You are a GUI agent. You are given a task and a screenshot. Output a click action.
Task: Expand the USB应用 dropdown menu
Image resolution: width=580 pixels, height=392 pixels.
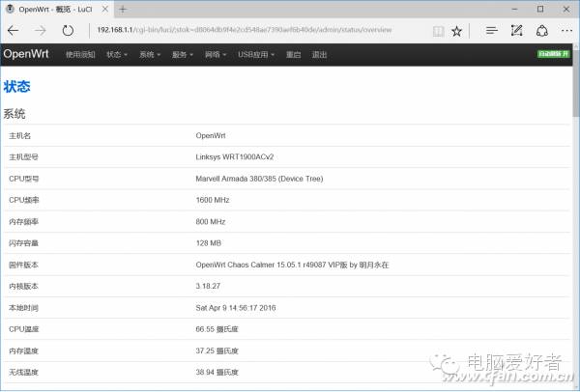pyautogui.click(x=256, y=55)
